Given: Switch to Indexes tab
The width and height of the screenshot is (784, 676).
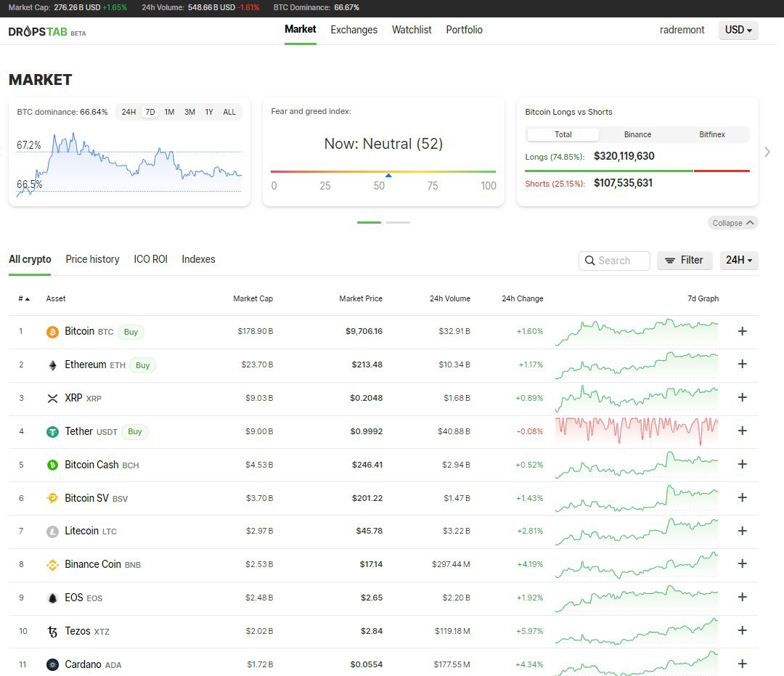Looking at the screenshot, I should point(198,259).
